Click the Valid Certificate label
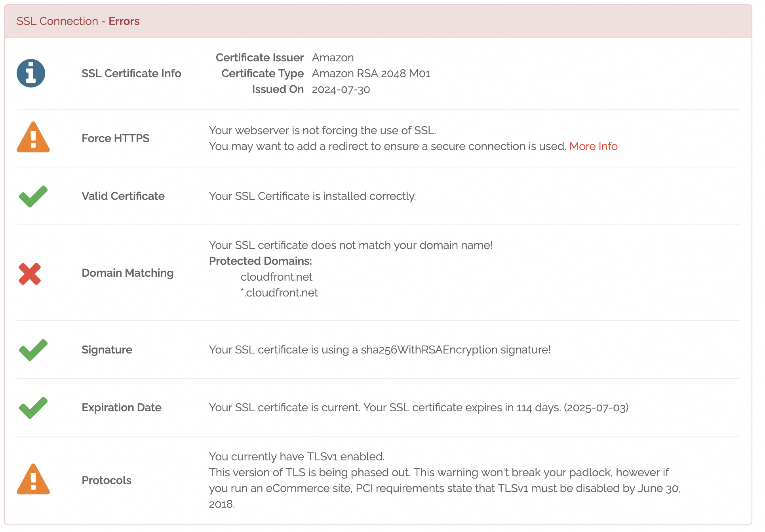Image resolution: width=765 pixels, height=532 pixels. (x=123, y=196)
